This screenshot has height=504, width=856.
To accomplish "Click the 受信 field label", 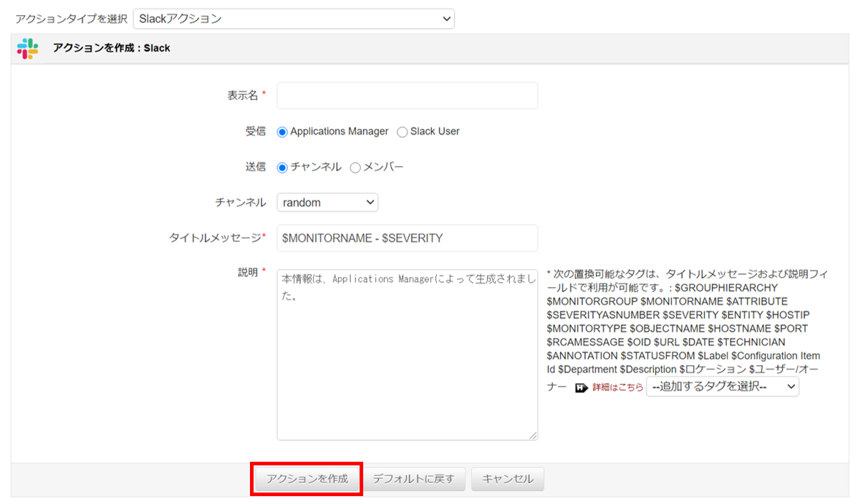I will [x=256, y=132].
